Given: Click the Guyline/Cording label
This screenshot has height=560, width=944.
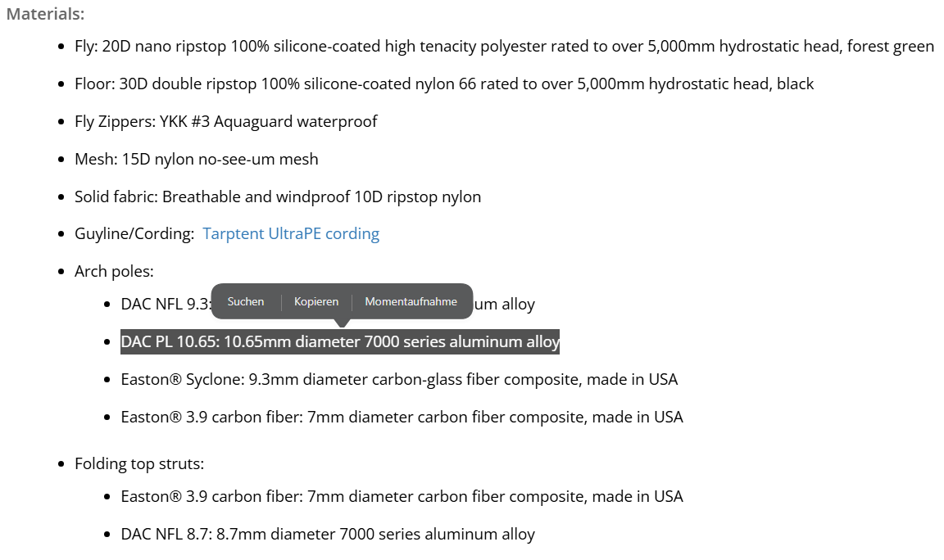Looking at the screenshot, I should [x=134, y=233].
